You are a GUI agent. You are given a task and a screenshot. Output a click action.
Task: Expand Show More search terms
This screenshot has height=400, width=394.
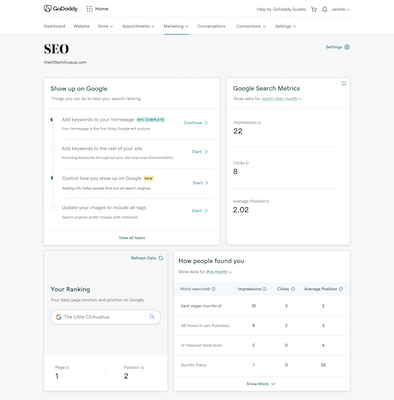tap(261, 384)
